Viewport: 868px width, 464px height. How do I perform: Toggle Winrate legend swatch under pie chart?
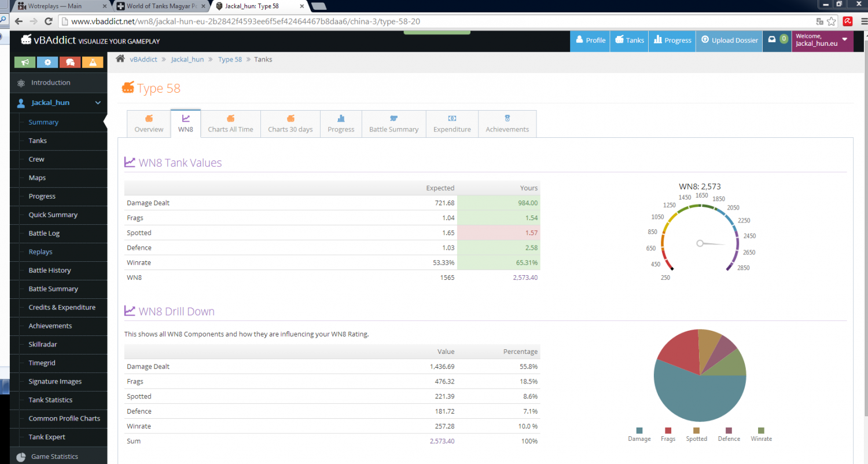(x=761, y=430)
